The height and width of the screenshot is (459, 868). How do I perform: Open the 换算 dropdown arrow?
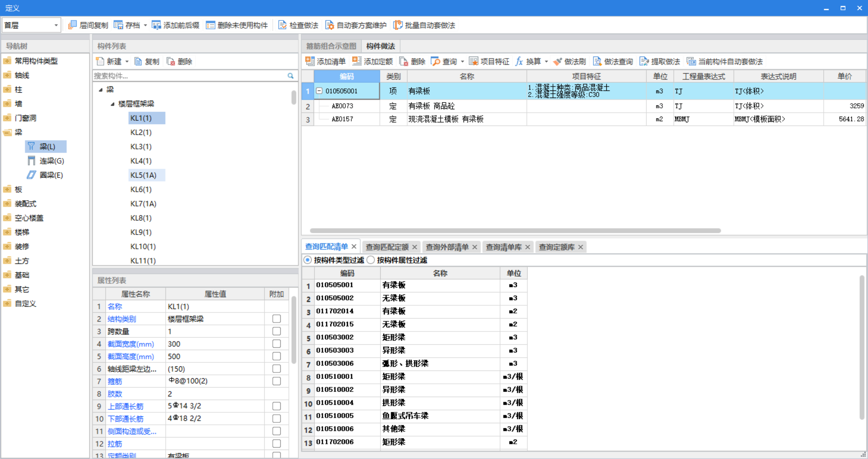(x=546, y=61)
